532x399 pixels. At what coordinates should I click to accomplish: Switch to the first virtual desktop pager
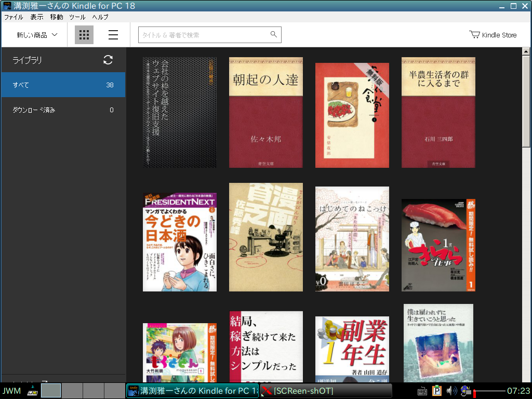(x=51, y=391)
